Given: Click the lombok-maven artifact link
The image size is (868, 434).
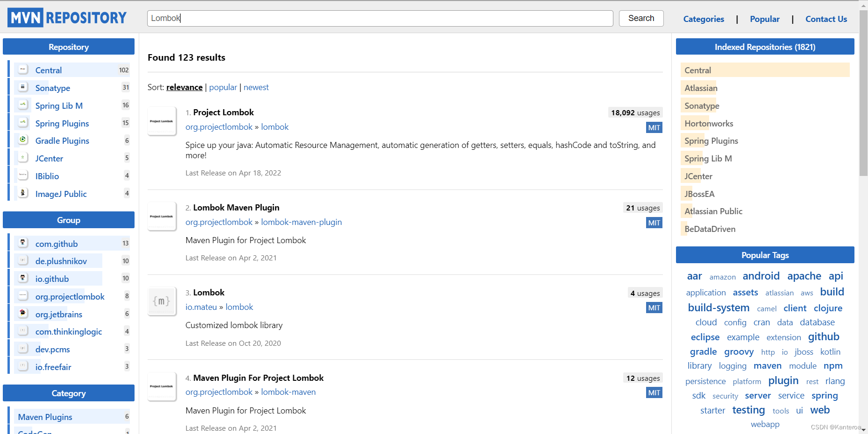Looking at the screenshot, I should 288,392.
